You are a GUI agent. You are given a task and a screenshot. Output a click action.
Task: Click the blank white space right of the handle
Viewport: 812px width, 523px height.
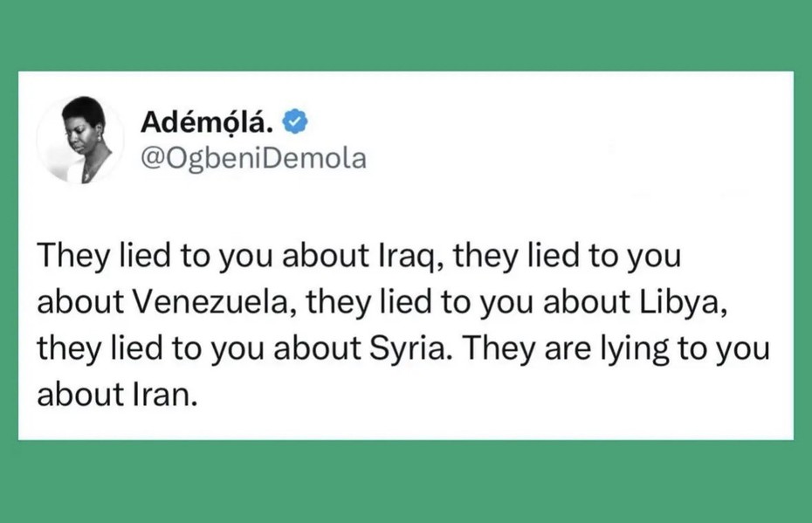pos(568,159)
